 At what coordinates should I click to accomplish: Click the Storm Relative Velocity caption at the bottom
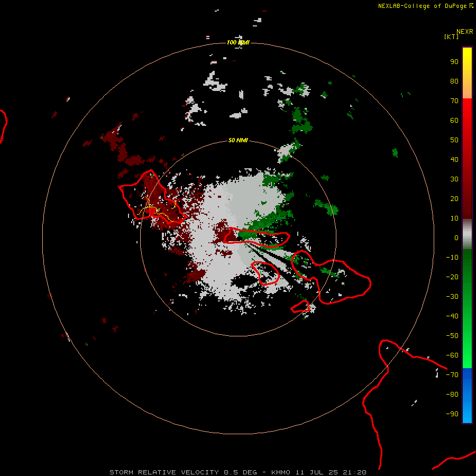(x=237, y=472)
